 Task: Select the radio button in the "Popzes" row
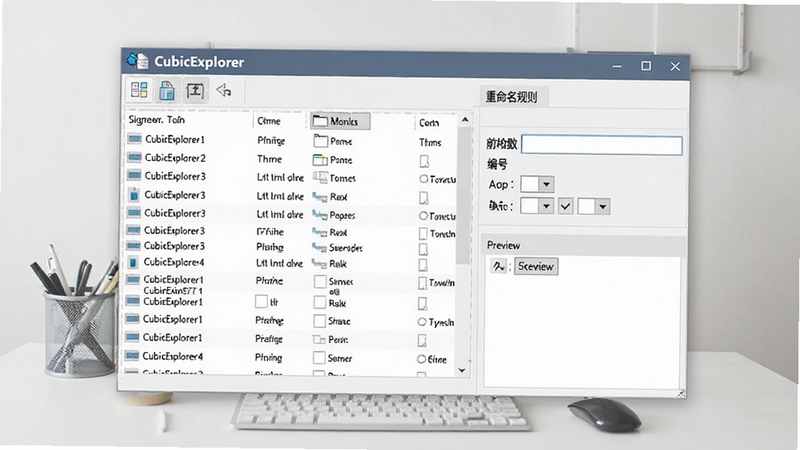pos(423,216)
